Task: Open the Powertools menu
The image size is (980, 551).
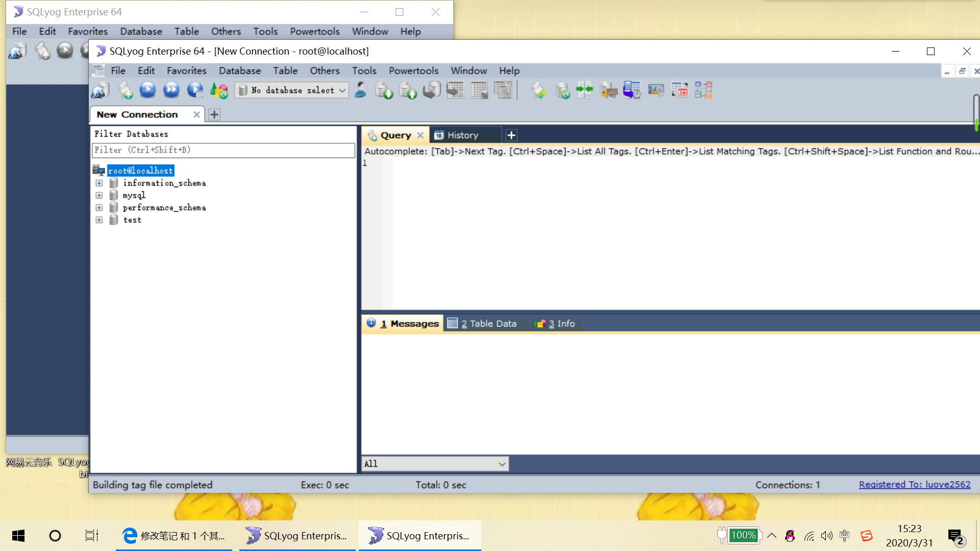Action: pos(413,70)
